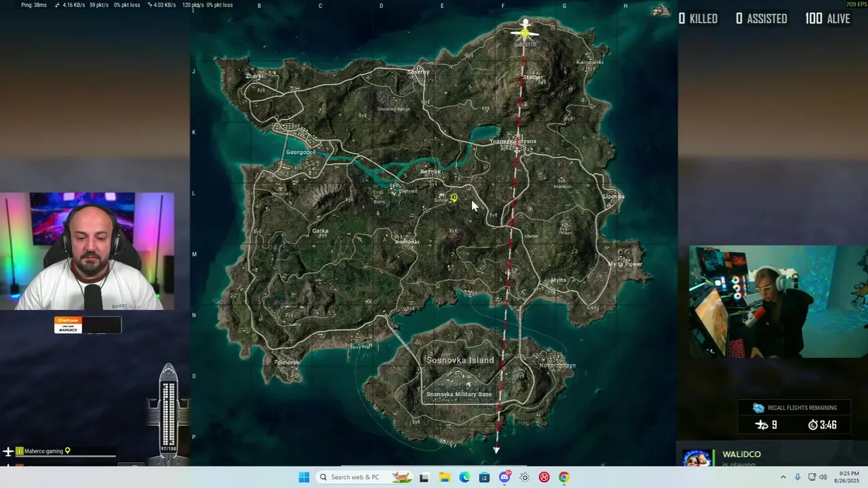Image resolution: width=868 pixels, height=488 pixels.
Task: Launch Microsoft Edge from the taskbar
Action: tap(465, 477)
